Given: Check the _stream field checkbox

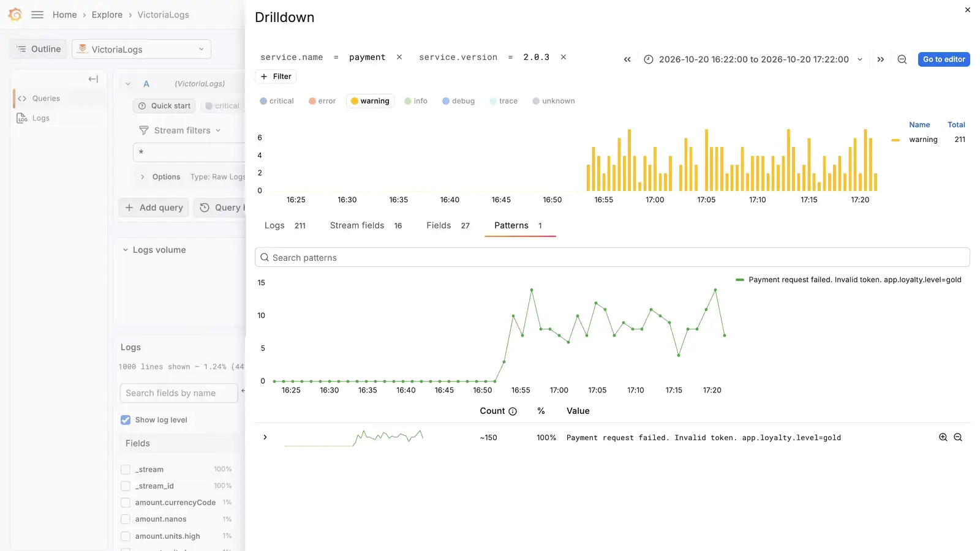Looking at the screenshot, I should 126,470.
